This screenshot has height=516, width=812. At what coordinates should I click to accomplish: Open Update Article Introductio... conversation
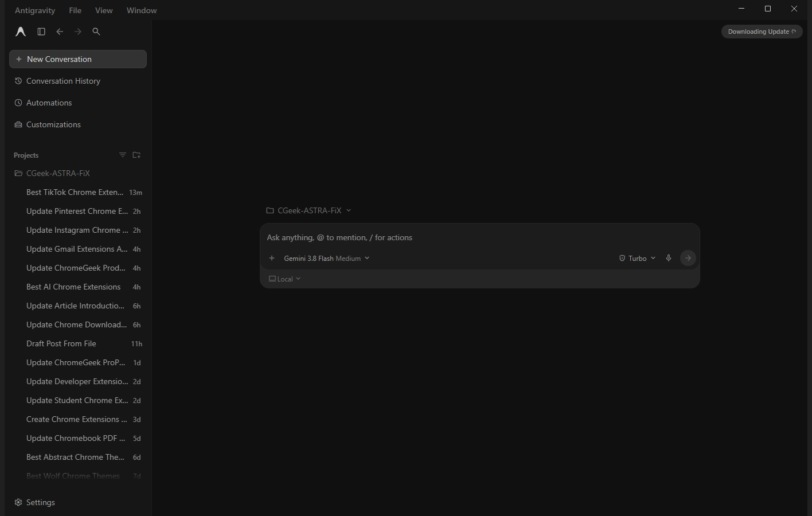pos(78,306)
